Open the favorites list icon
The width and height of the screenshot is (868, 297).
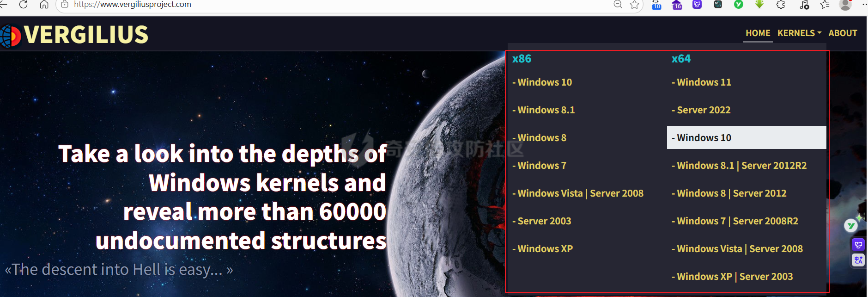coord(825,5)
